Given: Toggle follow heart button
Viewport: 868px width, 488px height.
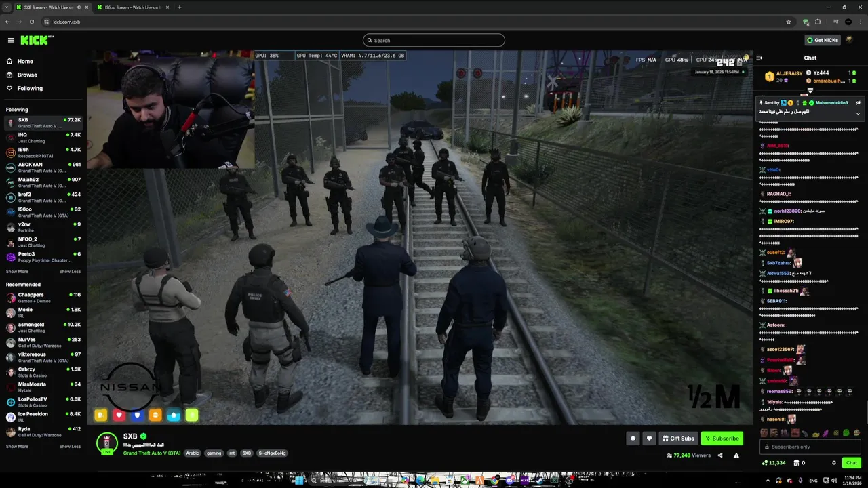Looking at the screenshot, I should (x=649, y=439).
